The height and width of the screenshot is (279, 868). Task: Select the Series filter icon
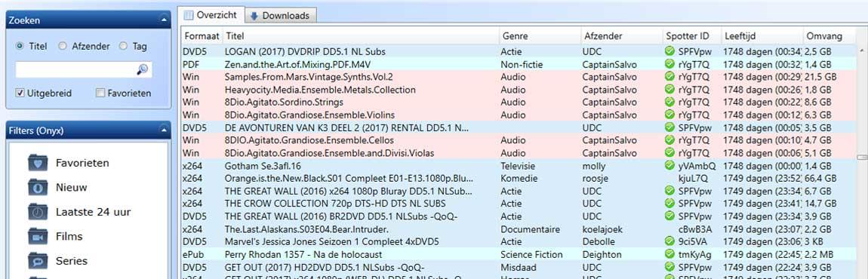38,261
